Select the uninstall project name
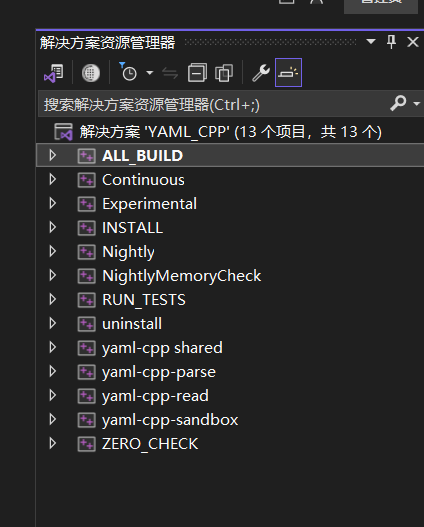This screenshot has width=424, height=527. (x=132, y=324)
